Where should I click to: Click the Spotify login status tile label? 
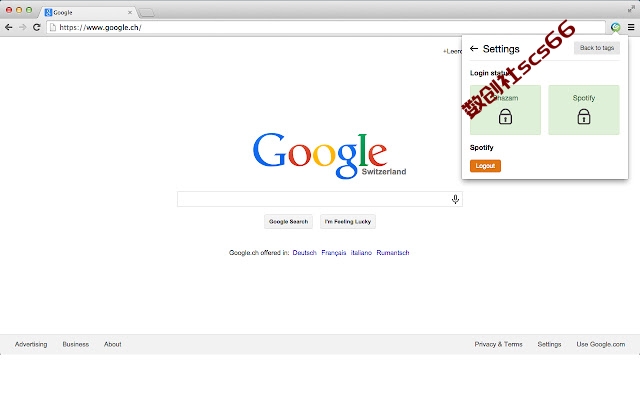[x=584, y=98]
